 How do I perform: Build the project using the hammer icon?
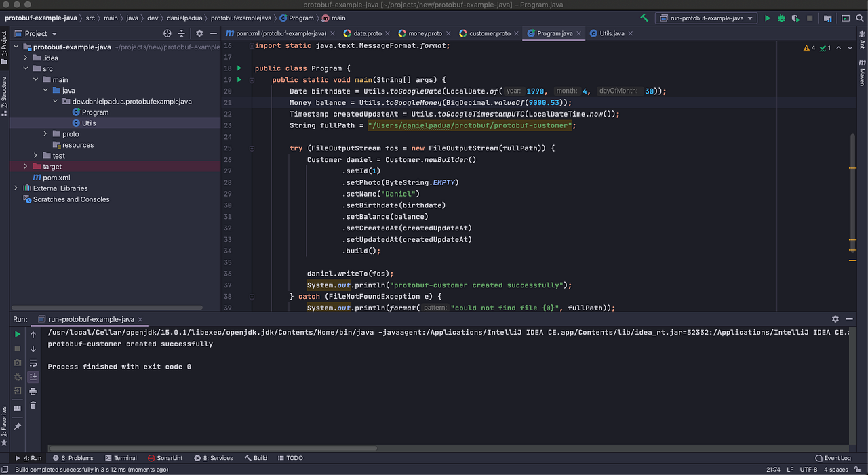[644, 18]
